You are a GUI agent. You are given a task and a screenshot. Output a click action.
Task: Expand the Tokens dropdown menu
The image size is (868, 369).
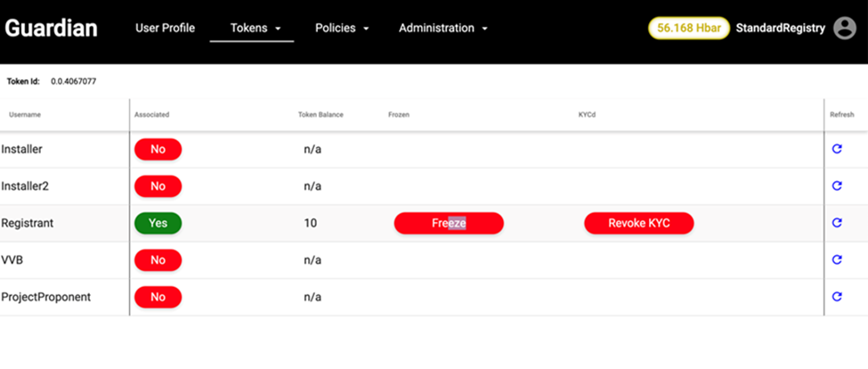coord(255,29)
